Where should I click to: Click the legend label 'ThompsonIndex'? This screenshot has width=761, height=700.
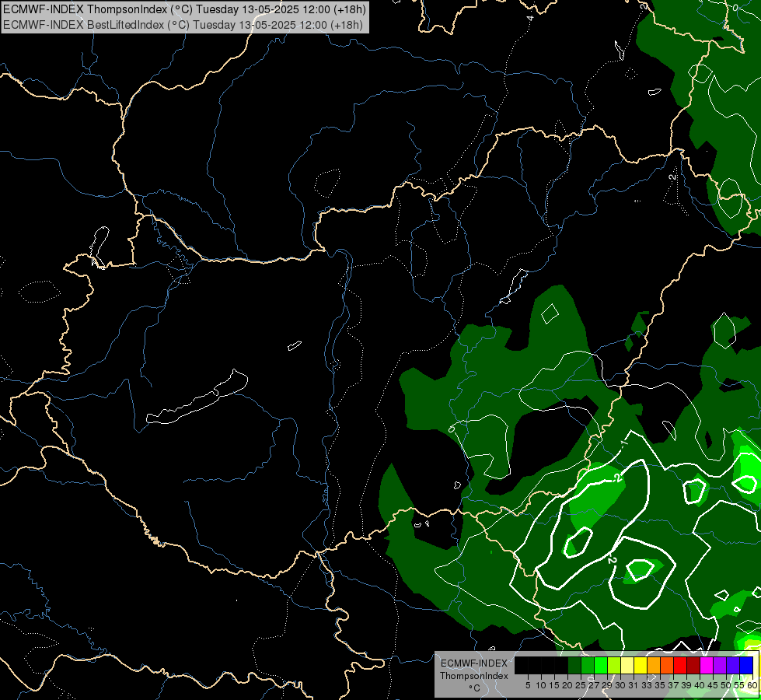pos(474,676)
